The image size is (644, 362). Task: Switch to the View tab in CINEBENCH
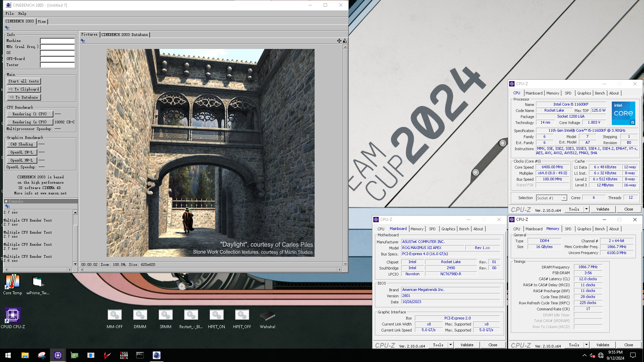[x=42, y=21]
